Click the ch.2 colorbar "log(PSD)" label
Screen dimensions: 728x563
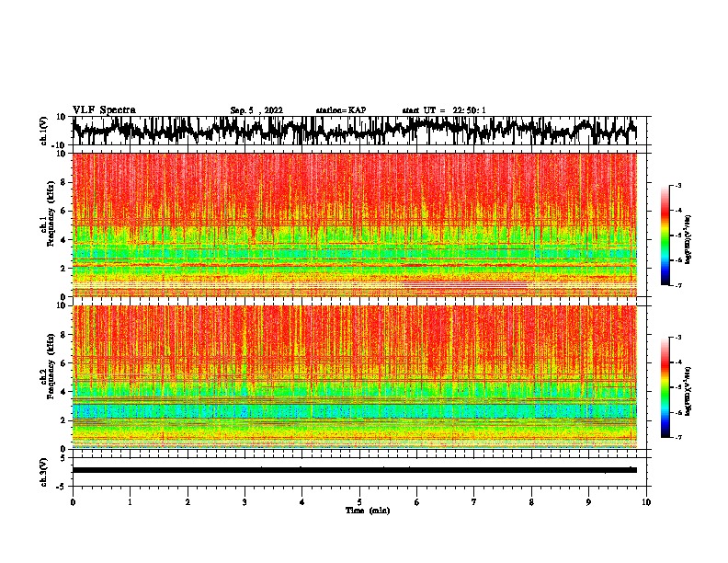[688, 391]
